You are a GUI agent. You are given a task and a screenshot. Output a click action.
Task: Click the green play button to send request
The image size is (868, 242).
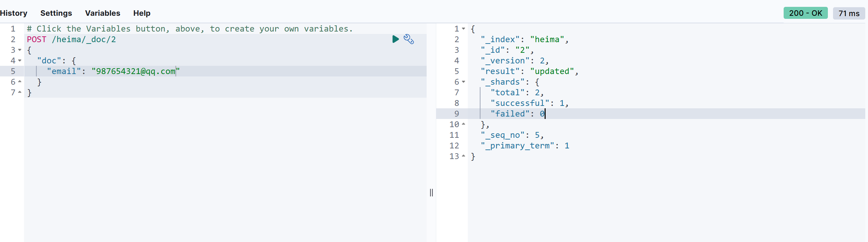pos(395,39)
